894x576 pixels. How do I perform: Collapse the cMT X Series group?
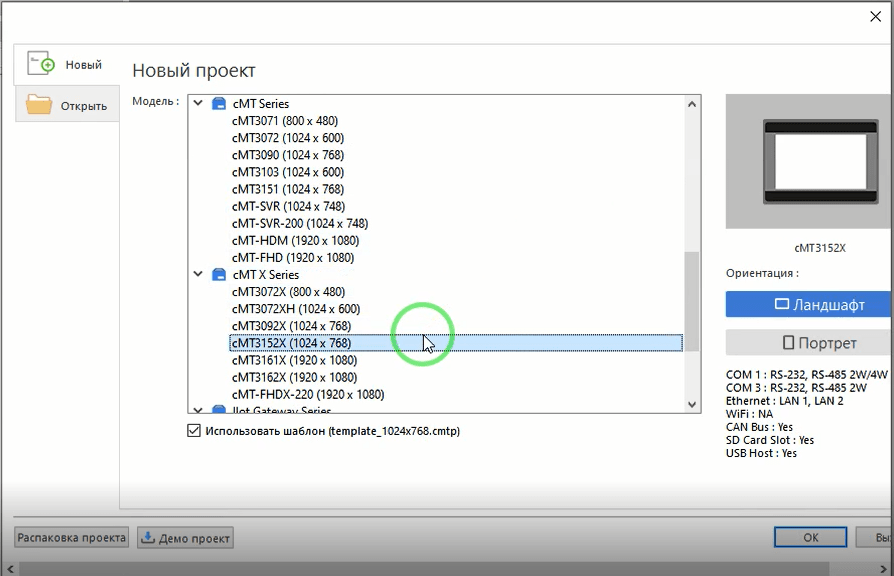(x=197, y=274)
